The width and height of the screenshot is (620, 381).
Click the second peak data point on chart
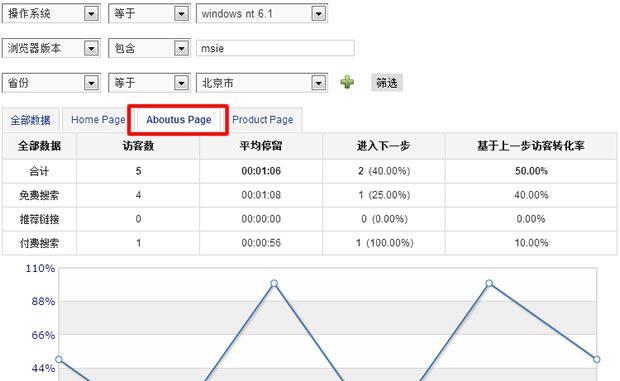489,283
